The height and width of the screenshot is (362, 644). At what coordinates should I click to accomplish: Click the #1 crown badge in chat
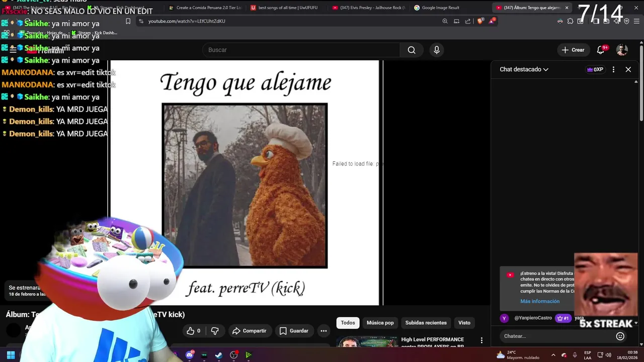(563, 318)
